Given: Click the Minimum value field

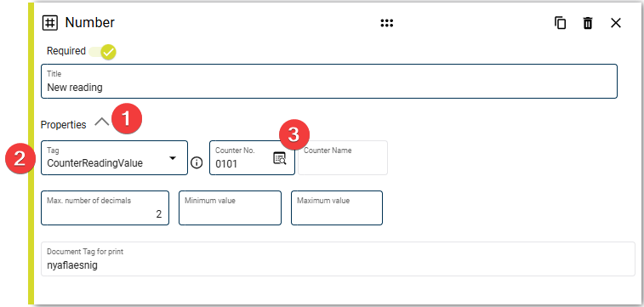Looking at the screenshot, I should tap(230, 208).
